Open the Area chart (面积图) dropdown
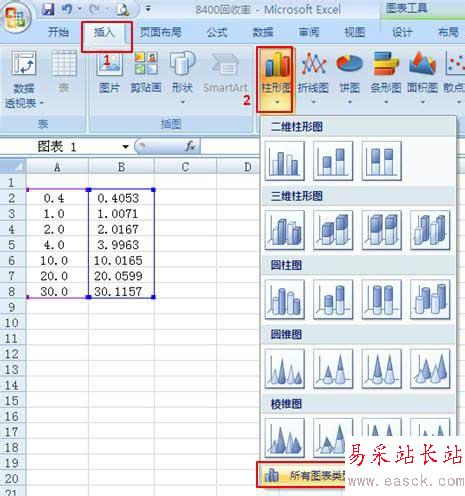The height and width of the screenshot is (496, 465). 422,78
